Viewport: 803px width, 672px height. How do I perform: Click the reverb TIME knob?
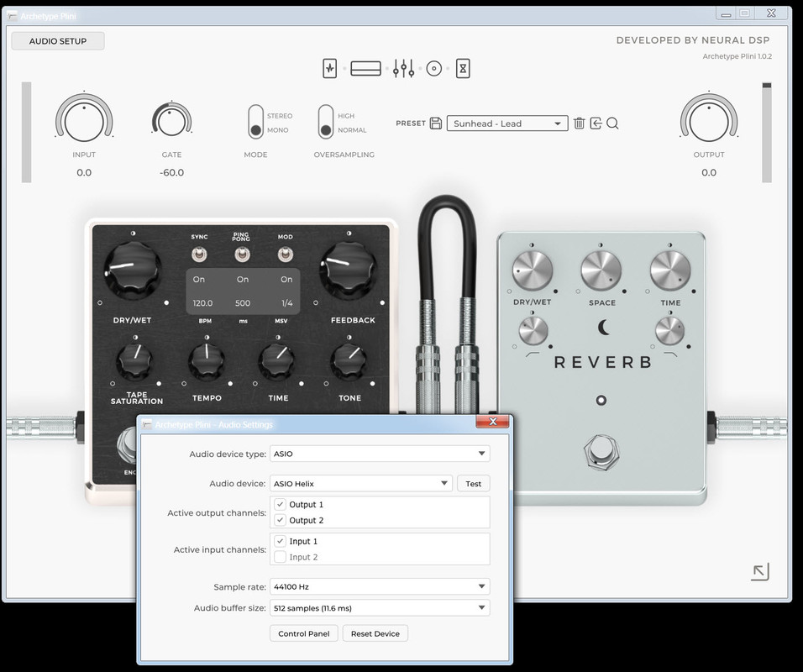click(670, 270)
